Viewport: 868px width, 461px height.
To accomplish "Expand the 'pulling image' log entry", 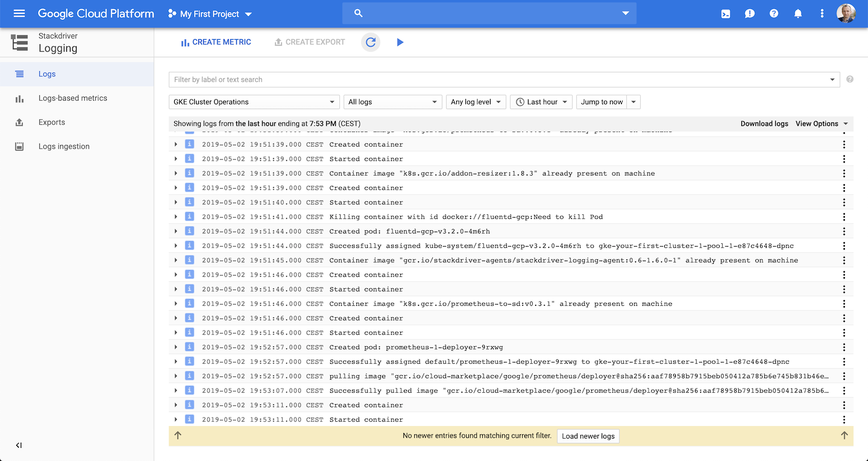I will pos(176,376).
